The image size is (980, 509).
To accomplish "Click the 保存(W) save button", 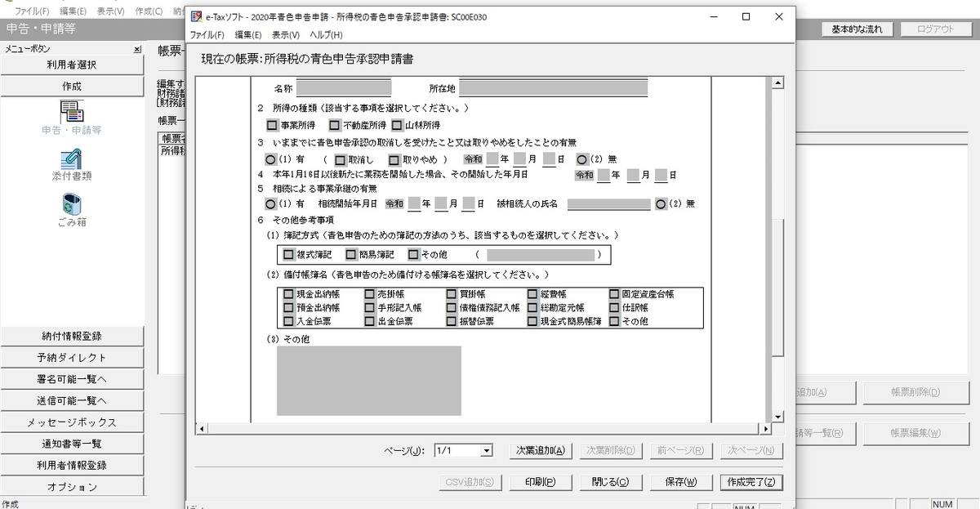I will [x=680, y=482].
